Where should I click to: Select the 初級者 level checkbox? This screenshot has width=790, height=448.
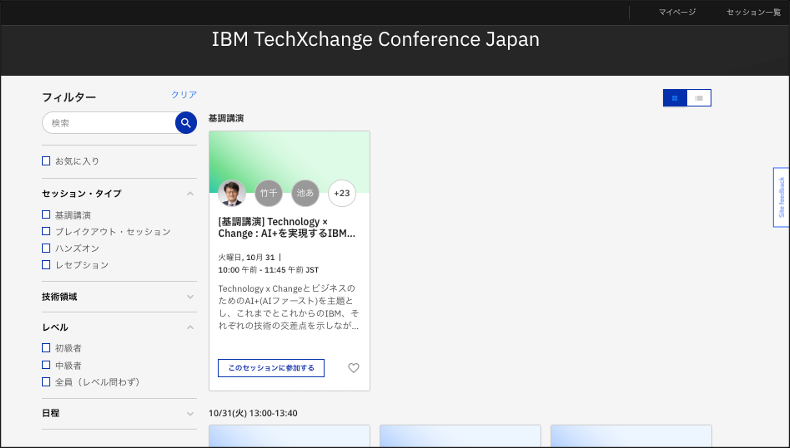(46, 348)
